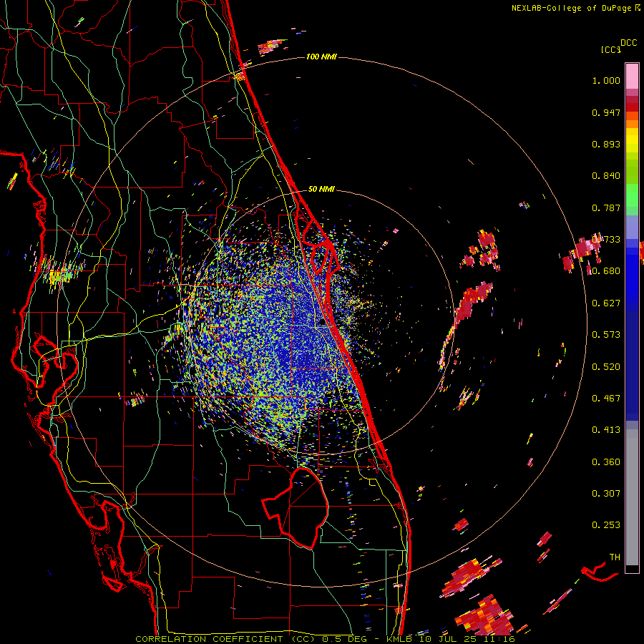Click the black radar site marker at the map center
Screen dimensions: 644x644
click(322, 323)
